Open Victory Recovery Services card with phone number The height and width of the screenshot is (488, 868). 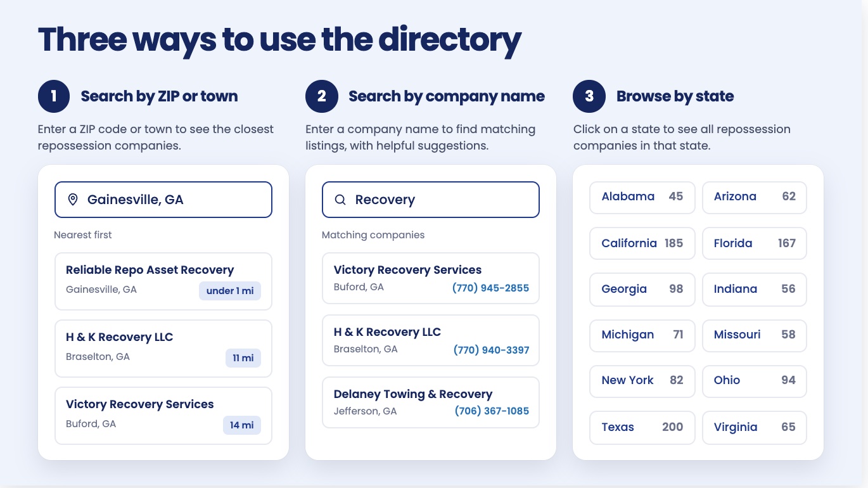coord(431,278)
